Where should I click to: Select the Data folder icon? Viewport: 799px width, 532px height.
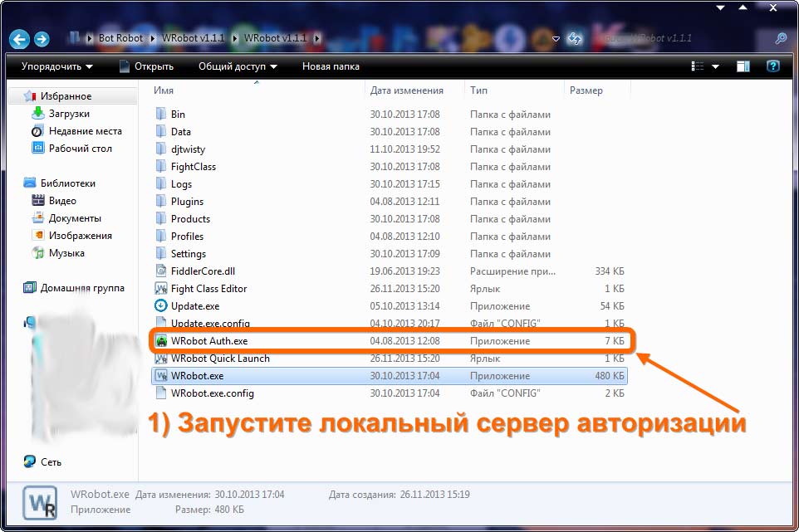(161, 131)
